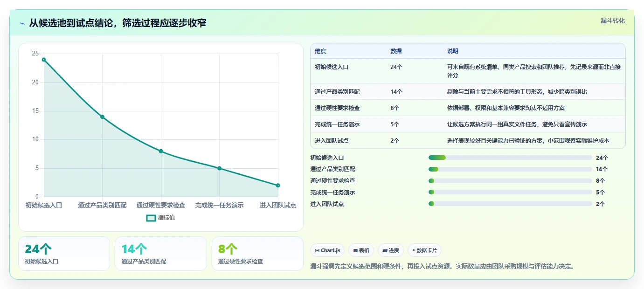Select the 进入团队试点 cell in the table
This screenshot has height=289, width=644.
332,141
